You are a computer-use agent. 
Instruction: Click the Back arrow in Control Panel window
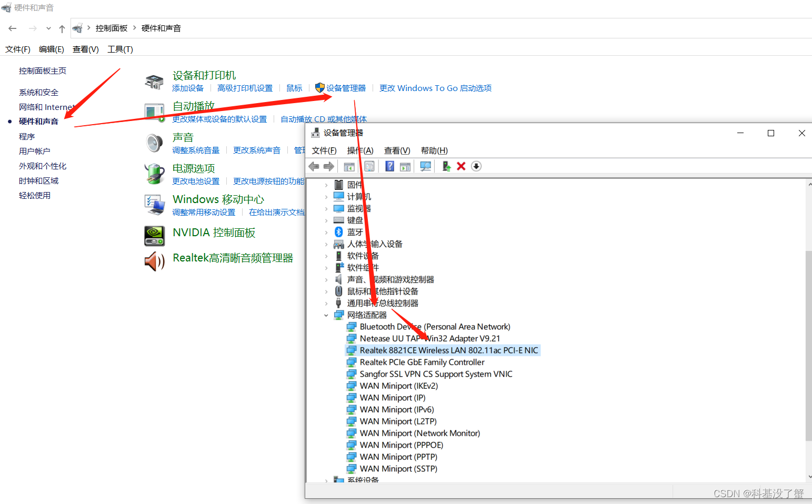(13, 28)
